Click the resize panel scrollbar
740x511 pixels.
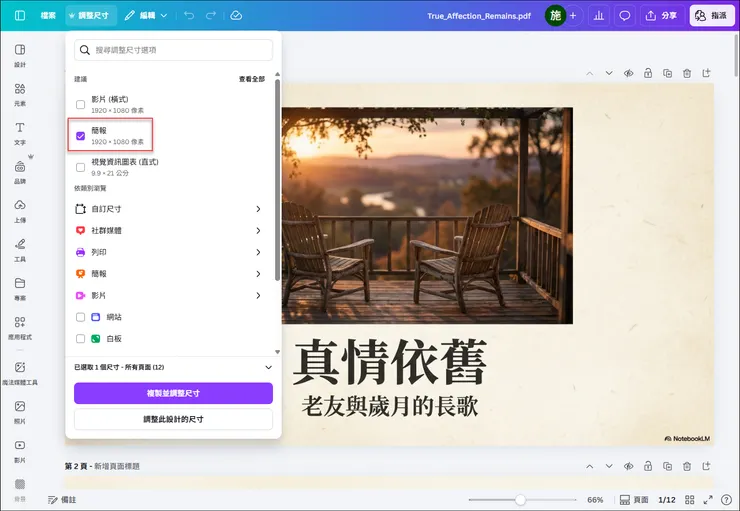point(278,179)
